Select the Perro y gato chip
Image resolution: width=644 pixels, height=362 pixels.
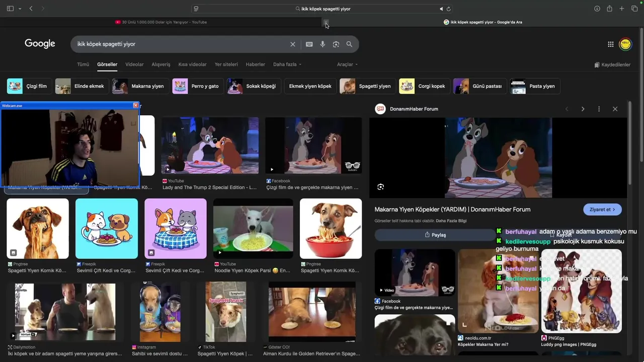click(x=198, y=86)
